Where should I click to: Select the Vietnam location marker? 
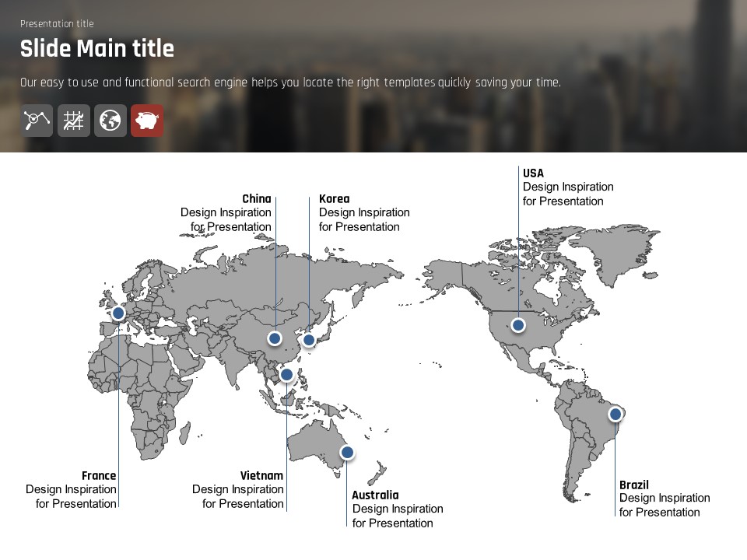(x=286, y=375)
